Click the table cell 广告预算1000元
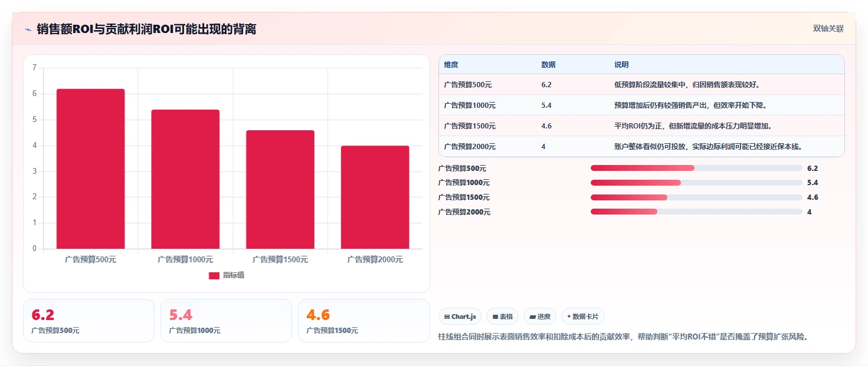868x366 pixels. 470,105
